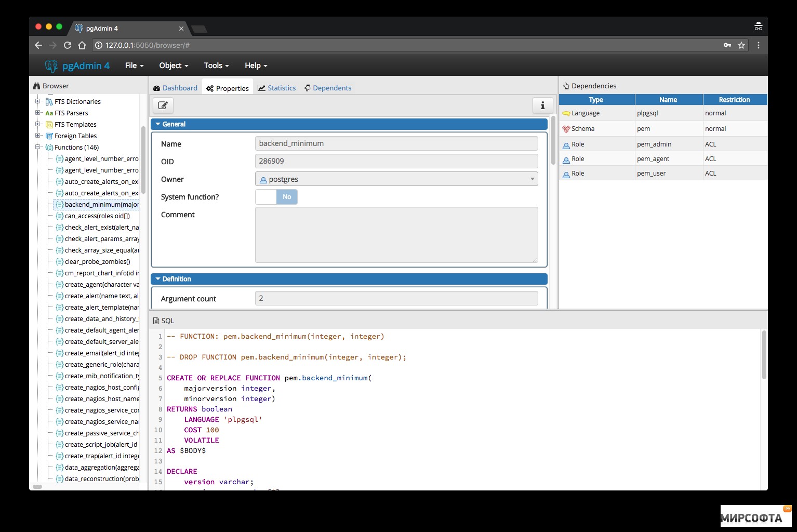Image resolution: width=797 pixels, height=532 pixels.
Task: Click the FTS Parsers 'Aa' icon
Action: (49, 113)
